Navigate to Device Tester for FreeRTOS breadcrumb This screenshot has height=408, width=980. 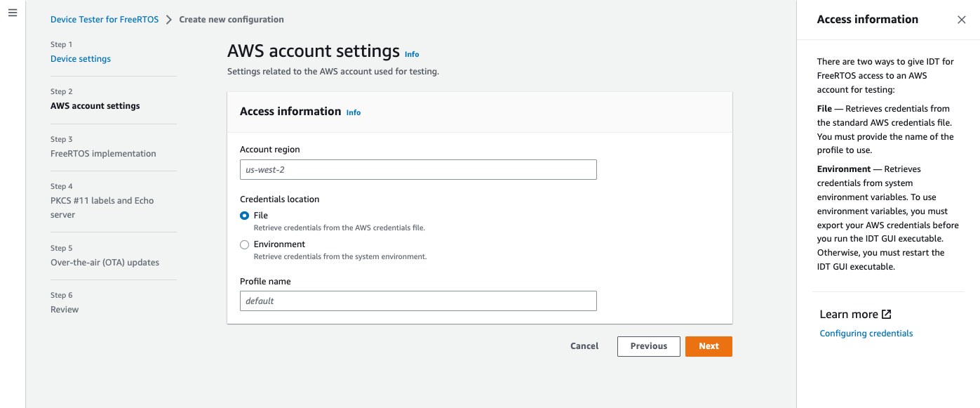click(x=105, y=19)
